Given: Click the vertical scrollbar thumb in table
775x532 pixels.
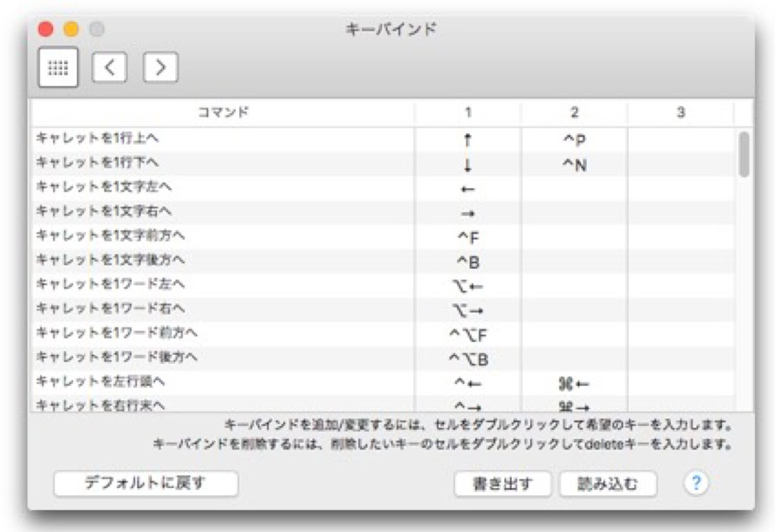Looking at the screenshot, I should point(744,154).
